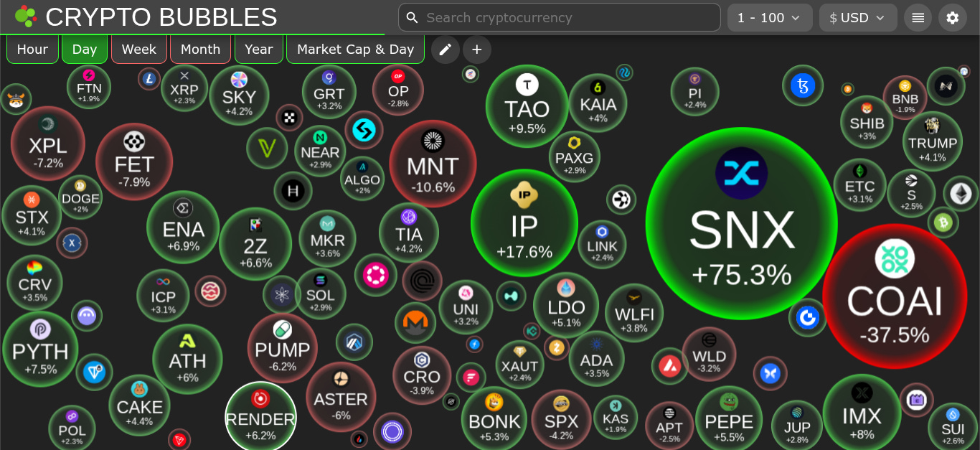Open the 2Z bubble
980x450 pixels.
click(x=255, y=243)
